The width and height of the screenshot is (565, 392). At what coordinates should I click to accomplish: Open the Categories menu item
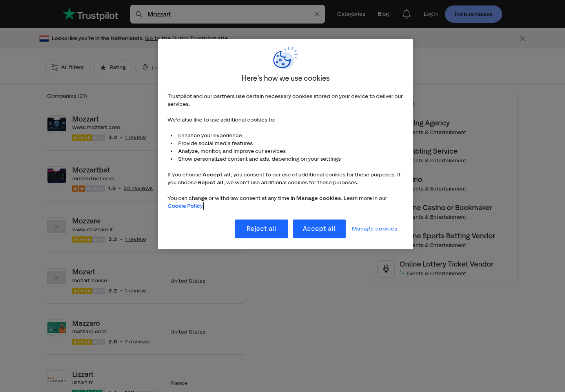pyautogui.click(x=351, y=14)
